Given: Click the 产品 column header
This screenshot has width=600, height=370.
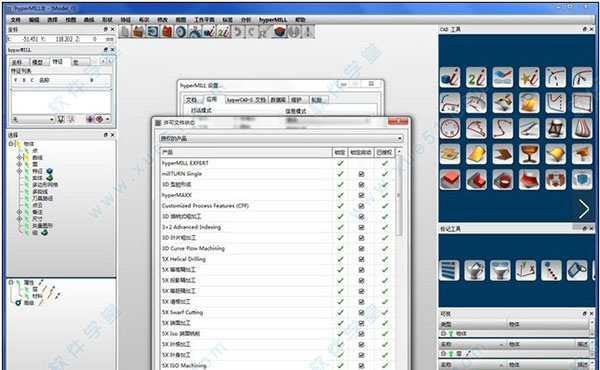Looking at the screenshot, I should click(246, 152).
